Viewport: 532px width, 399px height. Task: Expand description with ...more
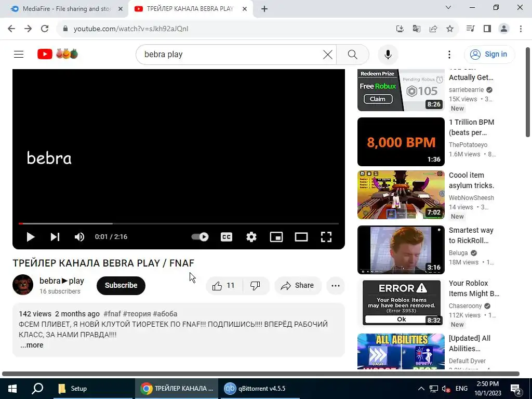click(x=32, y=345)
